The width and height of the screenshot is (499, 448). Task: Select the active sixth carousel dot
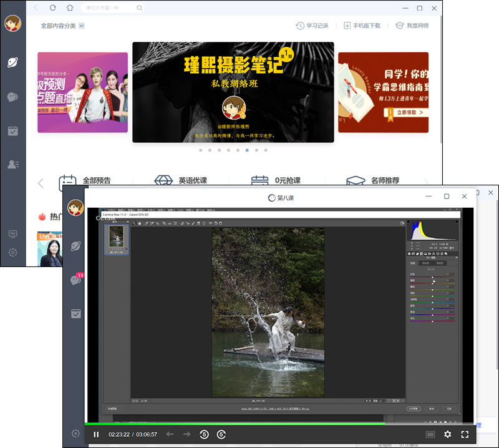(x=247, y=150)
